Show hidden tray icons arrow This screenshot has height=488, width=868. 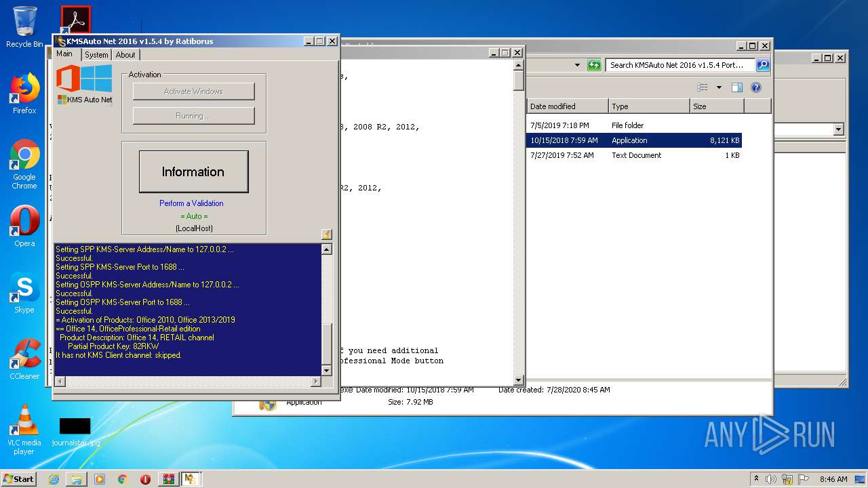click(x=756, y=479)
